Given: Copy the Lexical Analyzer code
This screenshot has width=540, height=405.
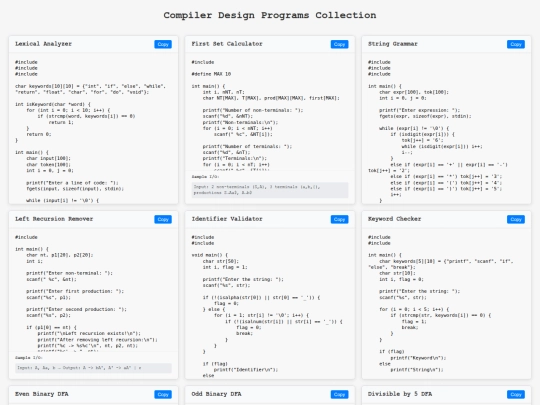Looking at the screenshot, I should click(x=163, y=44).
